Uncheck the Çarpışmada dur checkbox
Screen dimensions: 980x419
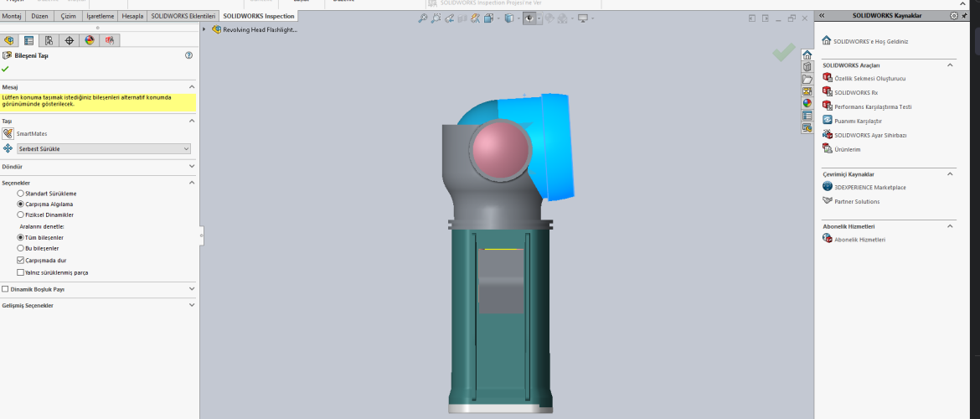click(x=21, y=261)
